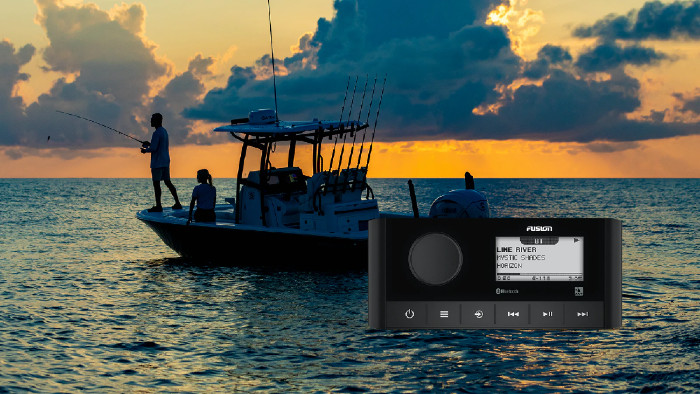The height and width of the screenshot is (394, 700).
Task: Click the Fusion brand logo
Action: pyautogui.click(x=539, y=228)
